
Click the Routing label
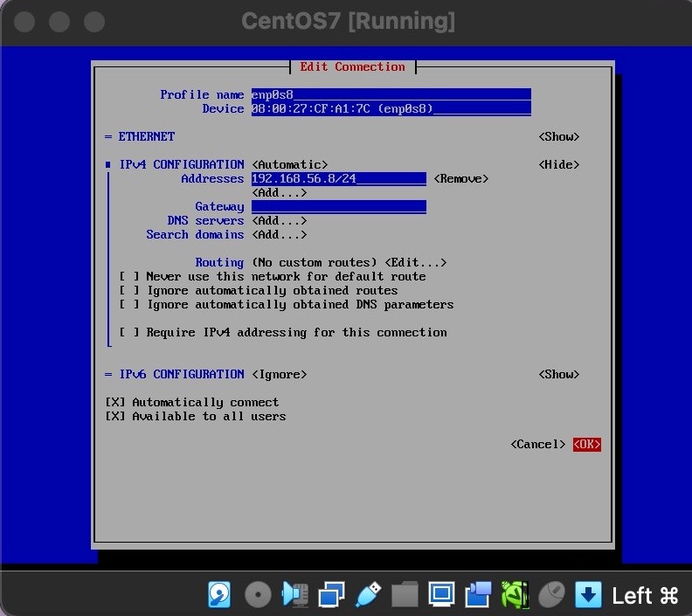click(219, 262)
